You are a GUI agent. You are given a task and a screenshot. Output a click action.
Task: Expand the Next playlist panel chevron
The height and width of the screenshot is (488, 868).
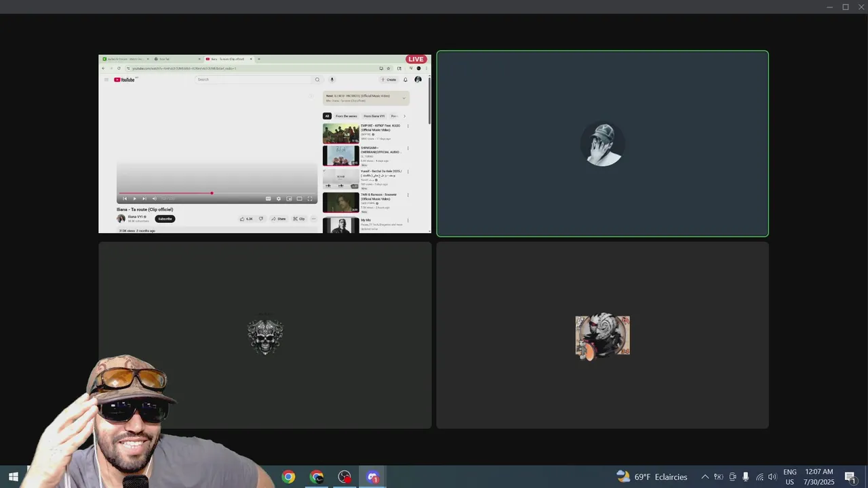pyautogui.click(x=404, y=98)
